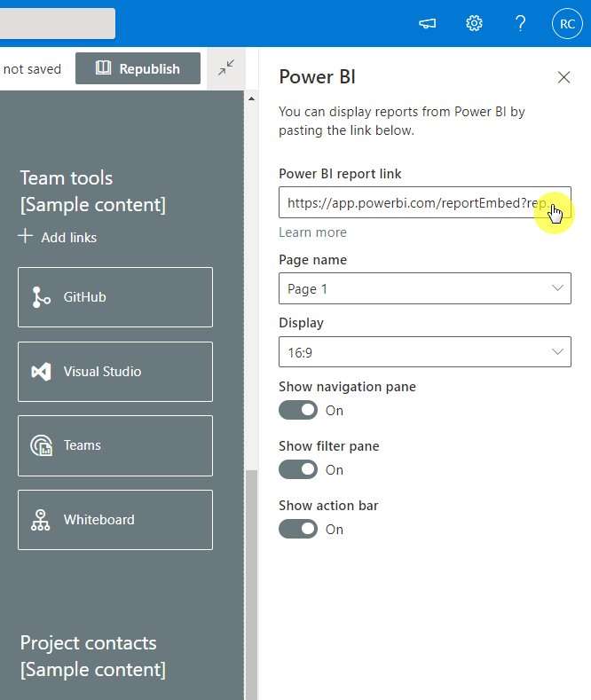
Task: Click the page vertical scrollbar thumb
Action: coord(252,585)
